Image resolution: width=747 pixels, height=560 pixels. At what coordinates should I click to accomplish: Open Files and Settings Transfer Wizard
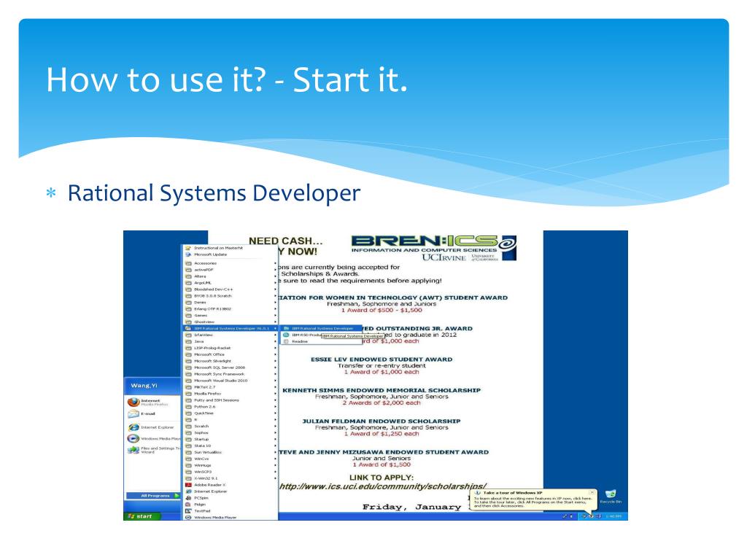[x=154, y=449]
